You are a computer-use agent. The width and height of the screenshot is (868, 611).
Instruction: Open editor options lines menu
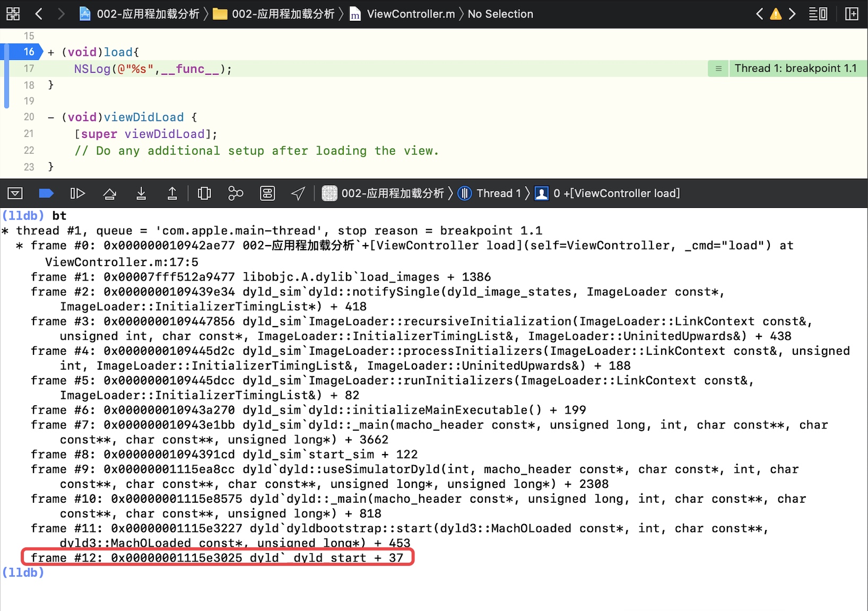(818, 14)
